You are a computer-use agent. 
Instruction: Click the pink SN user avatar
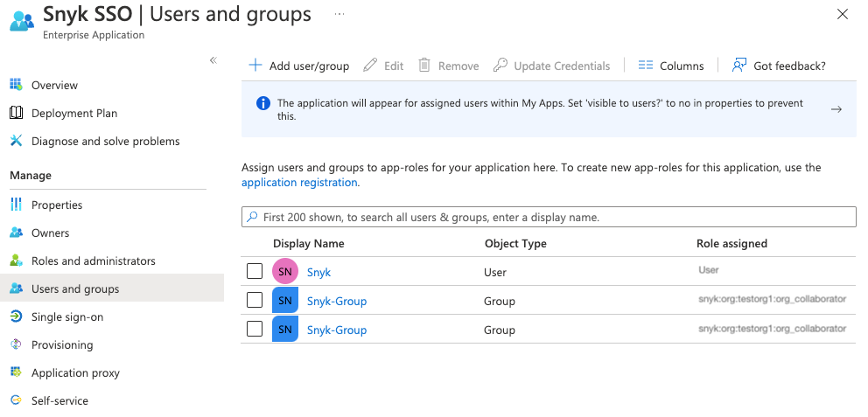(x=285, y=272)
